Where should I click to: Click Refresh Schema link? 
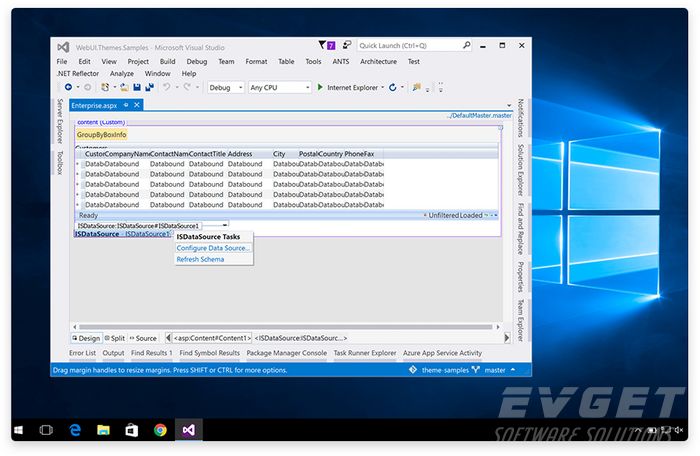[200, 259]
